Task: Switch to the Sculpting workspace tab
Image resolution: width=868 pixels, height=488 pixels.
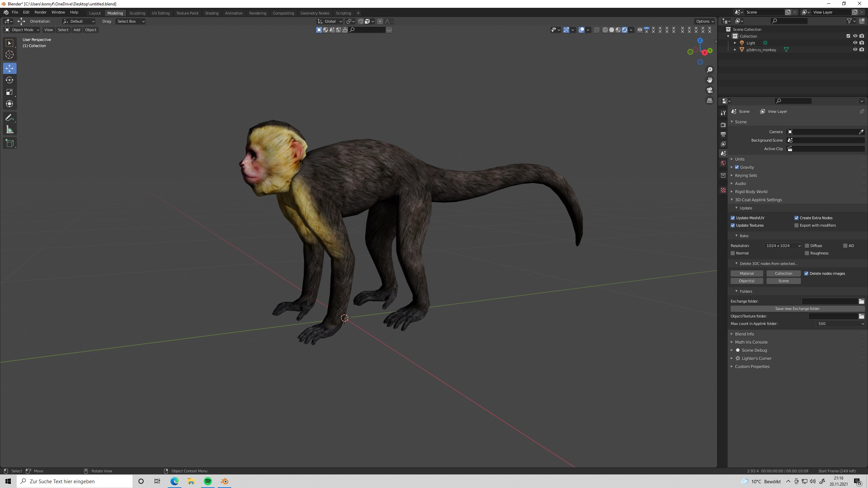Action: 137,13
